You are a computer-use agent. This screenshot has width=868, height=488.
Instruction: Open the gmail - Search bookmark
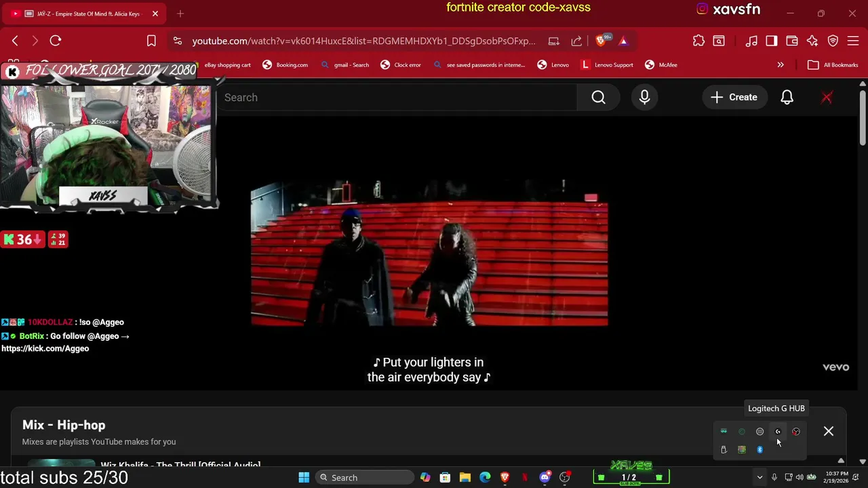344,65
